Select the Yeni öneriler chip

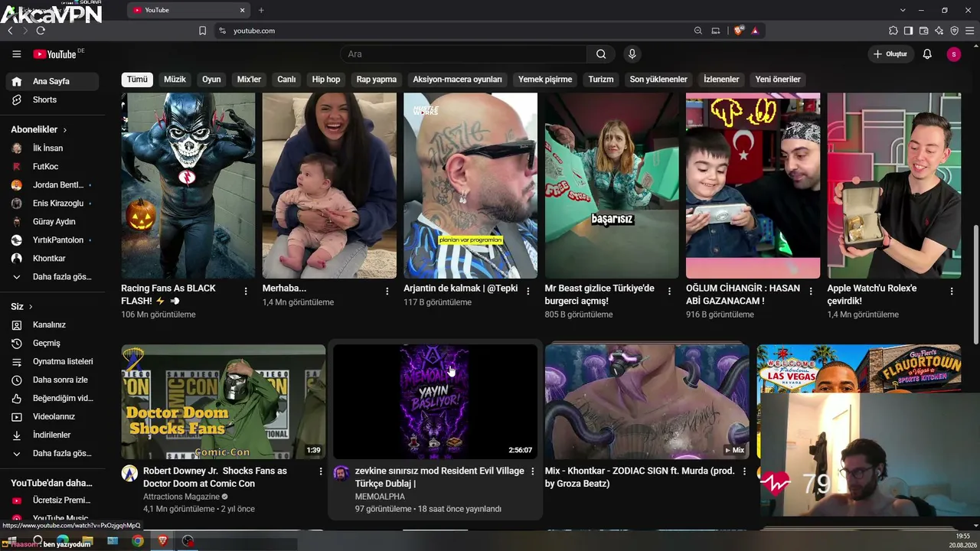pos(778,80)
